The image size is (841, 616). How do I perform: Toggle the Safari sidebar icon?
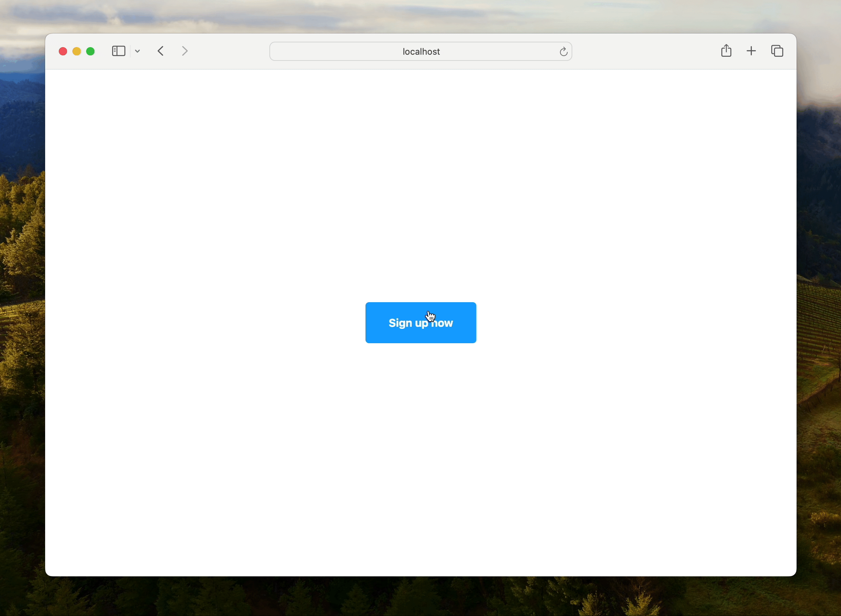[119, 51]
